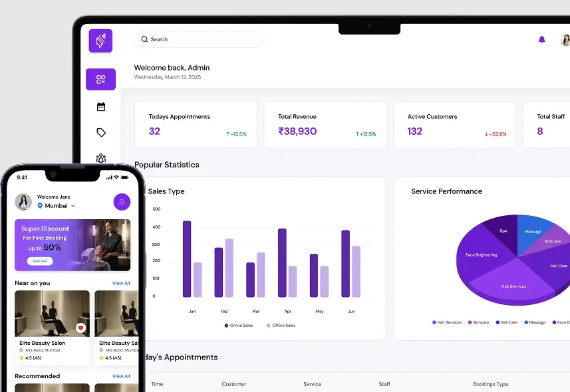Screen dimensions: 570x392
Task: Click the first salon's 4.5 star rating
Action: click(31, 358)
